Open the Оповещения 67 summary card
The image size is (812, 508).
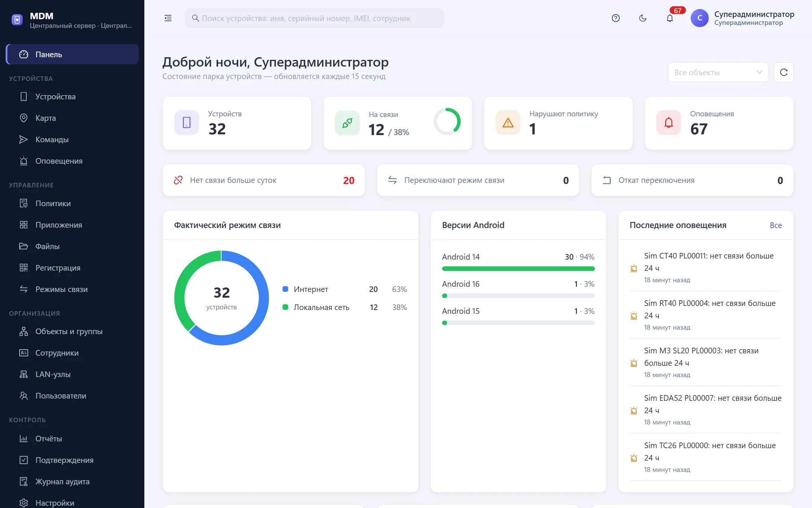(x=719, y=123)
